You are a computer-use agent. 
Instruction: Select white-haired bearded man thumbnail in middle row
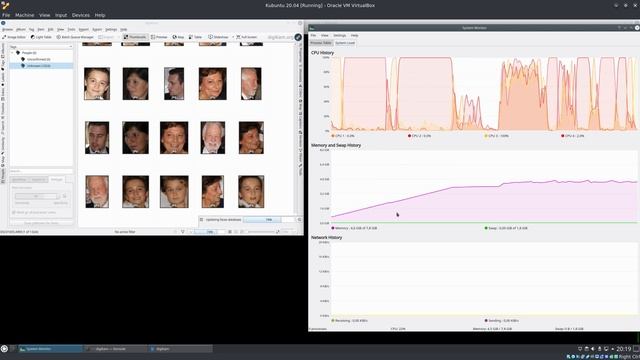pyautogui.click(x=213, y=138)
